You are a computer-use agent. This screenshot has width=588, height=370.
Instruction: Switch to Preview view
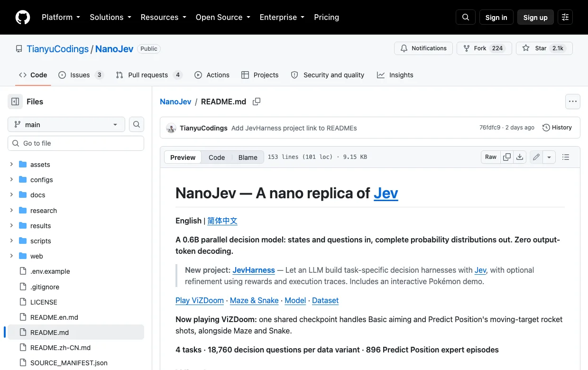coord(183,157)
